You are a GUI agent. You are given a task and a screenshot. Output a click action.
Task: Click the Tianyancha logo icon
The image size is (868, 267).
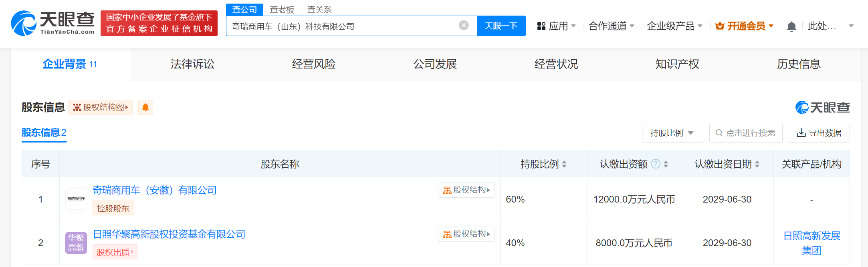(24, 23)
